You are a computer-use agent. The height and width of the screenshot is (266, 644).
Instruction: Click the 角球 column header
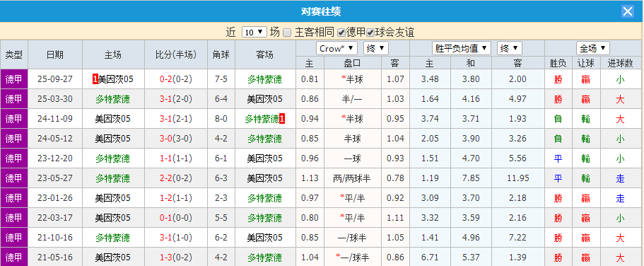[x=221, y=54]
